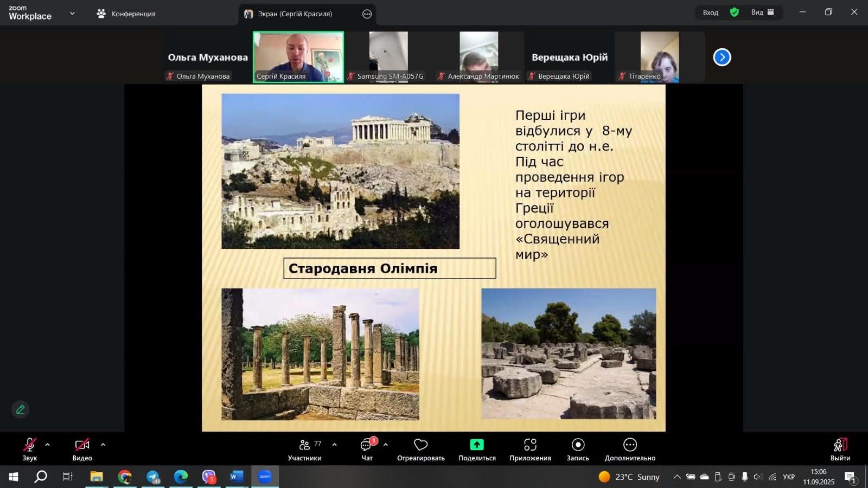Open Microsoft Word from taskbar

click(x=237, y=477)
